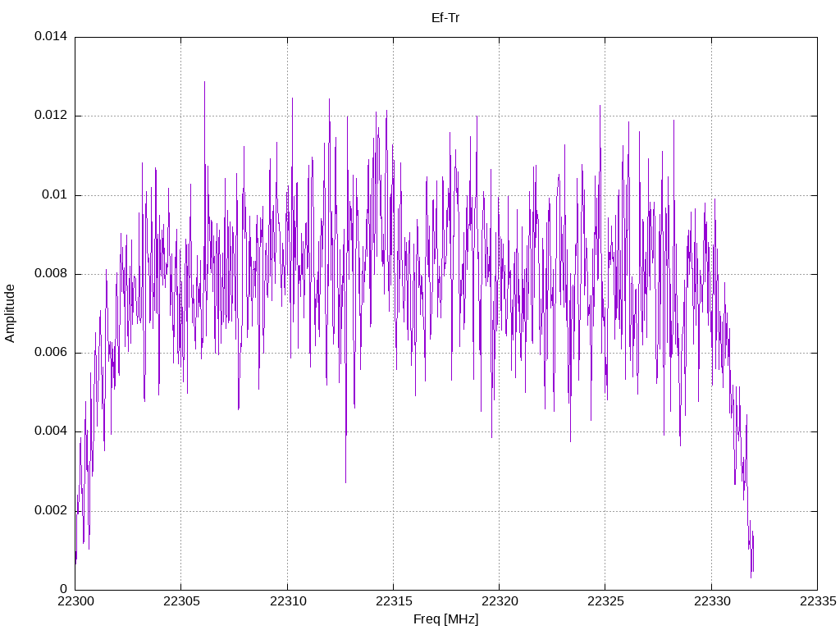Image resolution: width=840 pixels, height=630 pixels.
Task: Click the y-axis tick label 0.012
Action: (51, 115)
